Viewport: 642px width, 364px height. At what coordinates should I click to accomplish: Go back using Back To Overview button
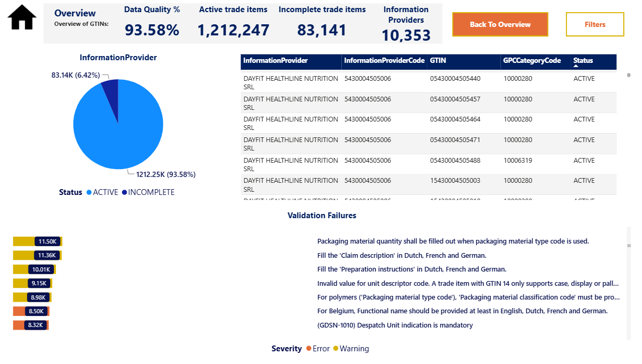[x=500, y=24]
